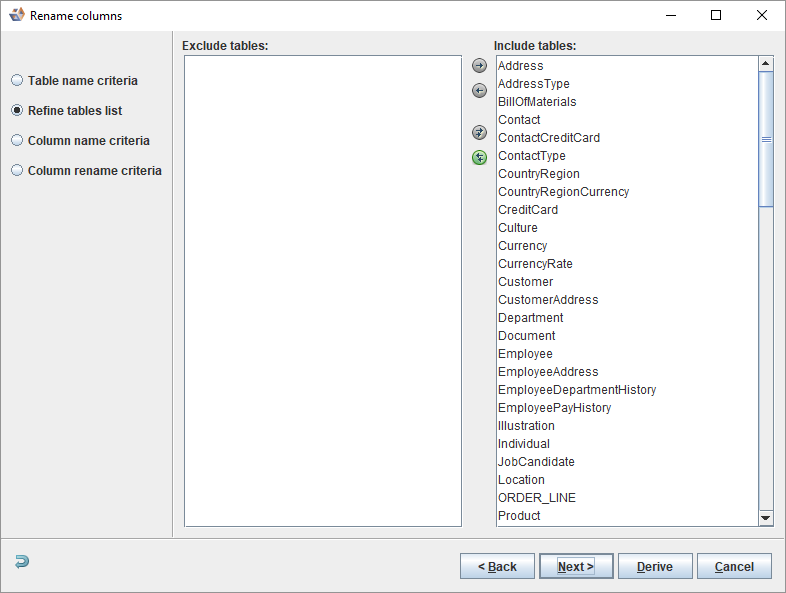Select Culture table
Viewport: 786px width, 593px height.
pyautogui.click(x=627, y=228)
